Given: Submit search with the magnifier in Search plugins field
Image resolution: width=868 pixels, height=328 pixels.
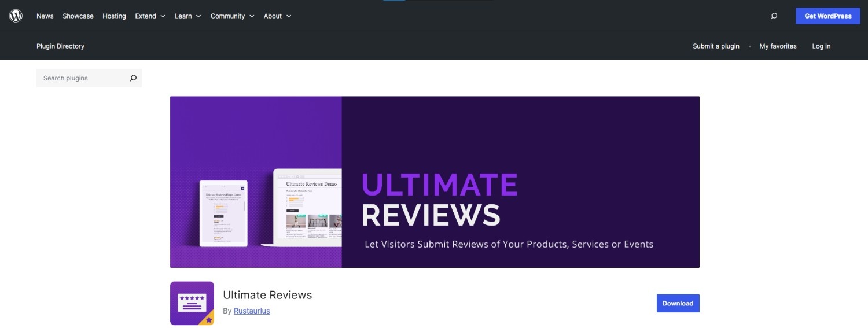Looking at the screenshot, I should (x=133, y=78).
